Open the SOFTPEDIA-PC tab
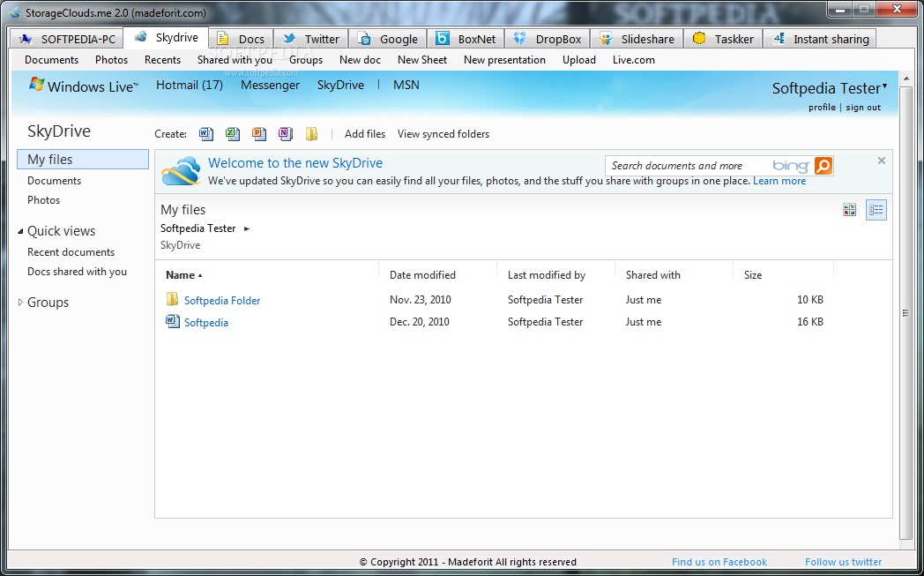This screenshot has width=924, height=576. pyautogui.click(x=67, y=39)
